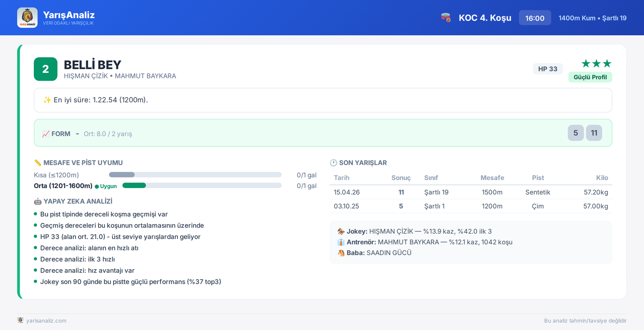The width and height of the screenshot is (644, 330).
Task: Click the Orta (1201-1600m) label
Action: (x=63, y=186)
